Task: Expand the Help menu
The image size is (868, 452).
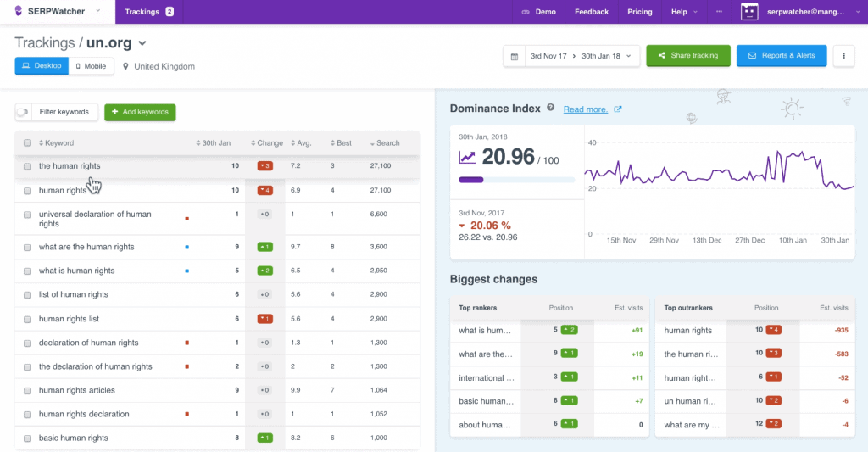Action: tap(684, 12)
